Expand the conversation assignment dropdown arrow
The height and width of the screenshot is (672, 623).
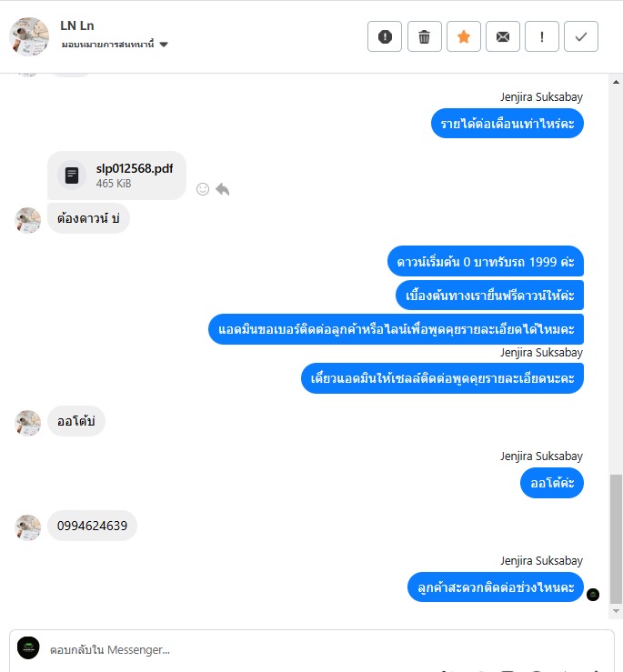[x=164, y=45]
